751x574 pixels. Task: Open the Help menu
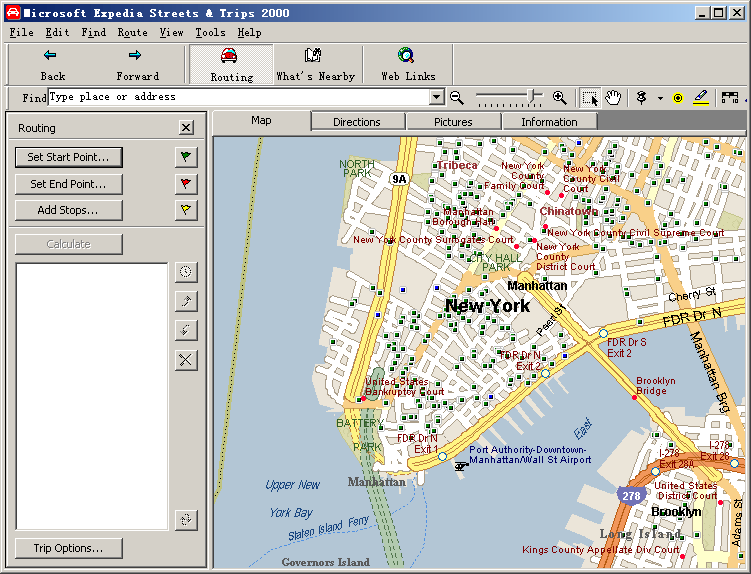[x=250, y=33]
